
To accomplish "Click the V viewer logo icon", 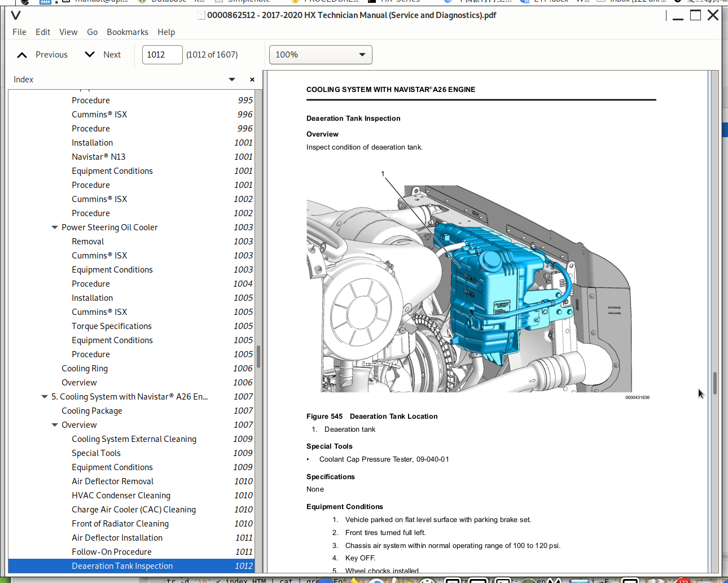I will [15, 15].
